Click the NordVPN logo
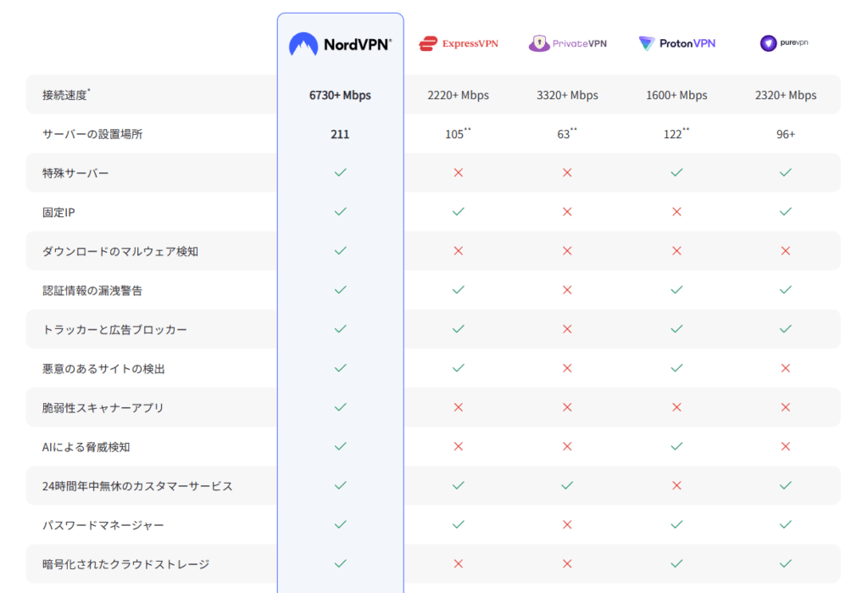The height and width of the screenshot is (593, 868). click(x=340, y=44)
